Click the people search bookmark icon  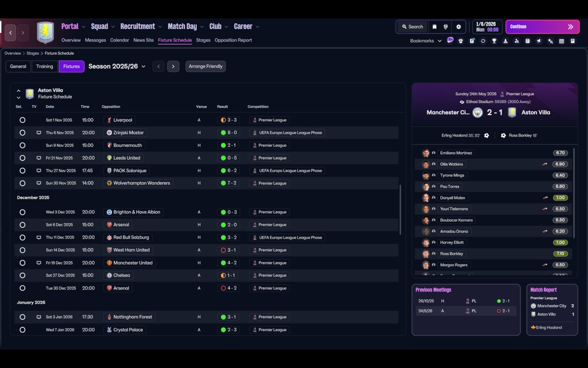(517, 41)
